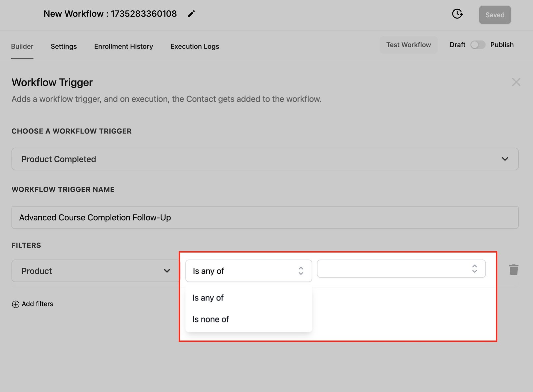The image size is (533, 392).
Task: Close the Workflow Trigger panel
Action: pos(516,82)
